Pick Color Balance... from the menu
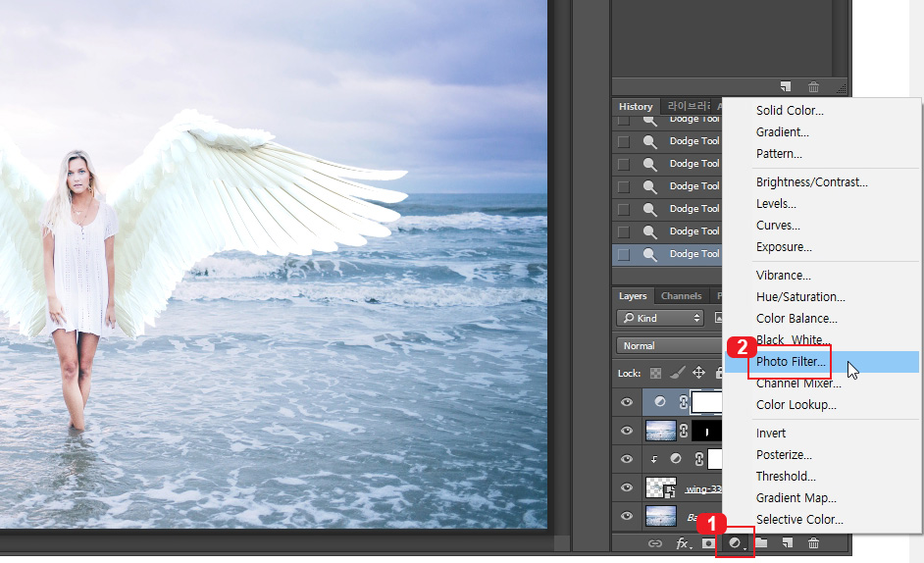The image size is (924, 563). tap(796, 319)
